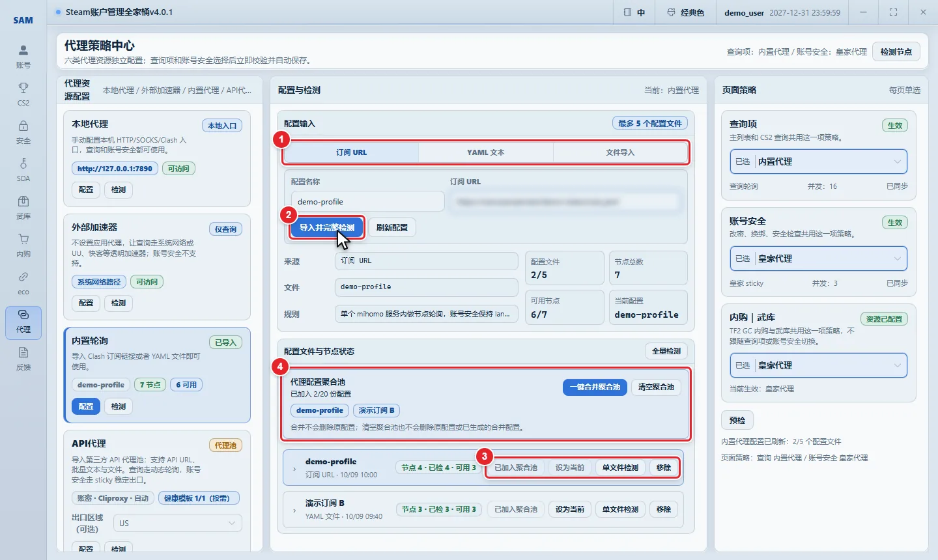Viewport: 938px width, 560px height.
Task: Click the 中 language switch in title bar
Action: click(634, 12)
